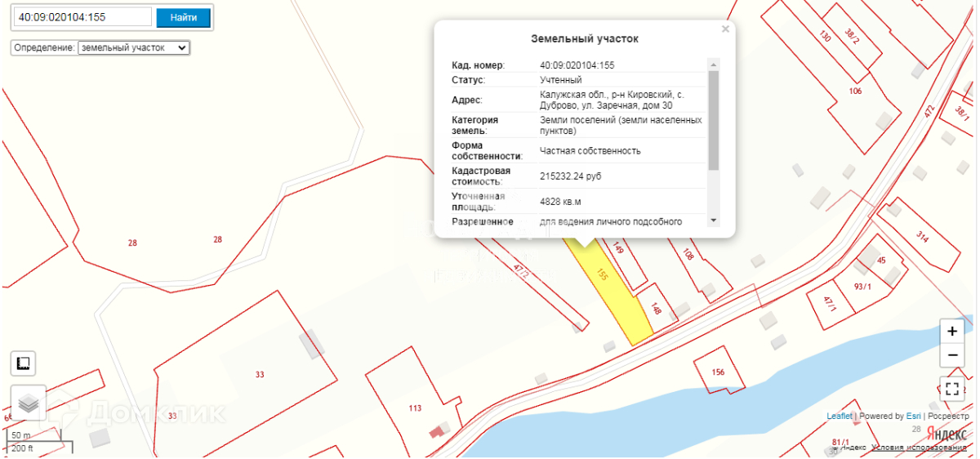Click the popup scrollbar thumb
Image resolution: width=980 pixels, height=459 pixels.
coord(713,120)
